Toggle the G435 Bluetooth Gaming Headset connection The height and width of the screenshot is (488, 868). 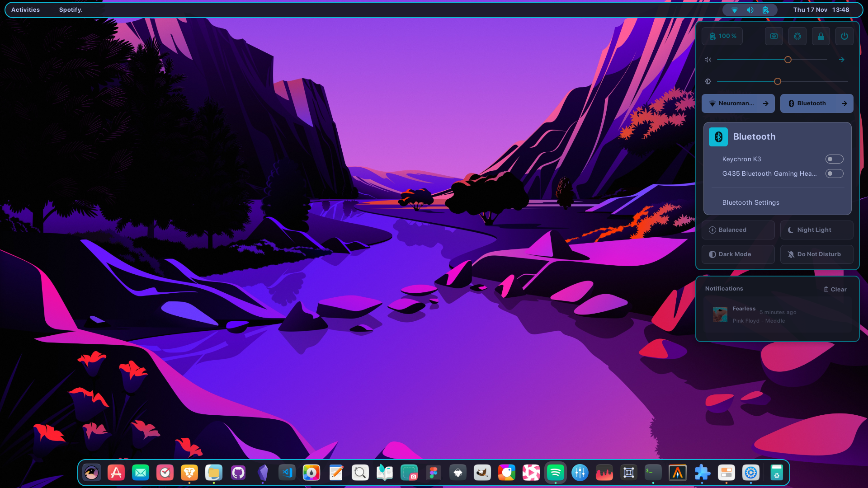(834, 174)
